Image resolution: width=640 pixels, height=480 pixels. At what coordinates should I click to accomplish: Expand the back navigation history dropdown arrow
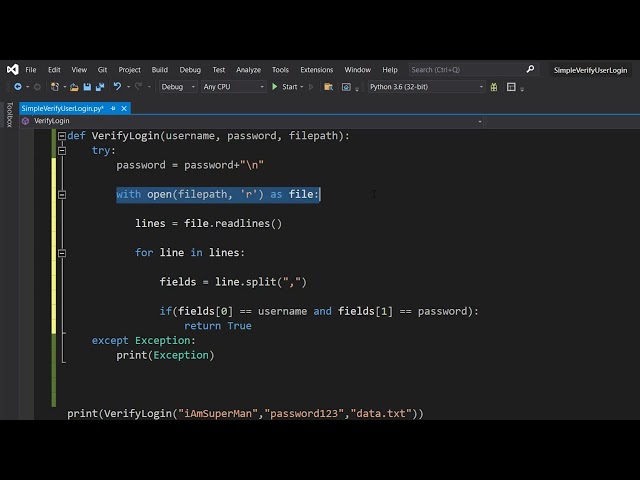(27, 87)
